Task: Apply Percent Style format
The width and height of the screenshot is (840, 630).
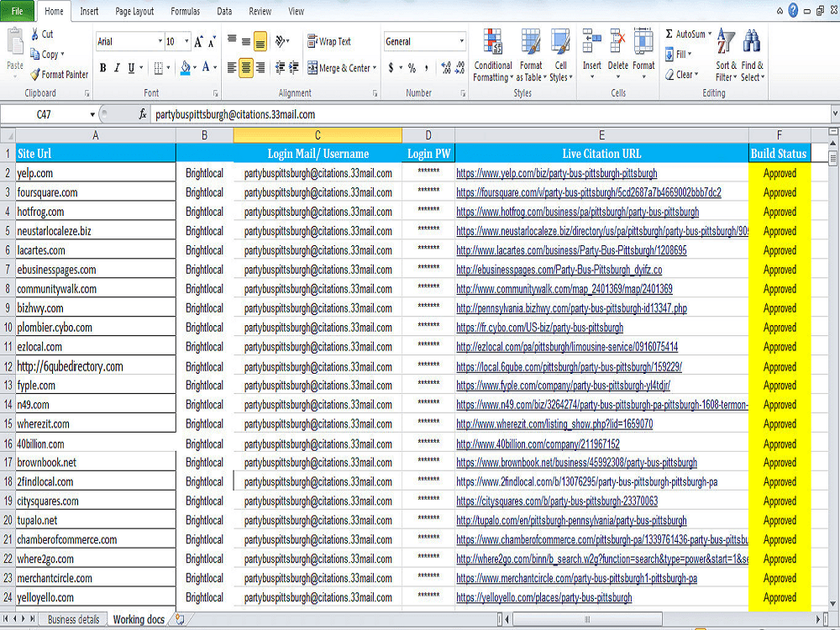Action: point(412,68)
